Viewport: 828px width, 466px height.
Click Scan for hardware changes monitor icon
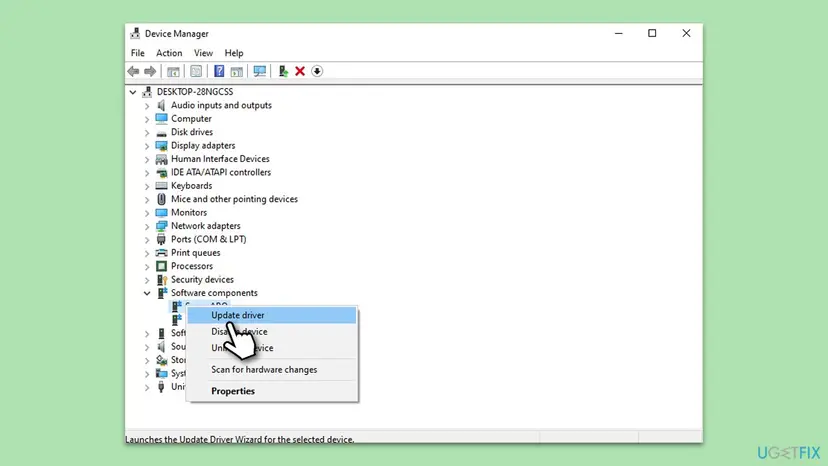pyautogui.click(x=259, y=71)
